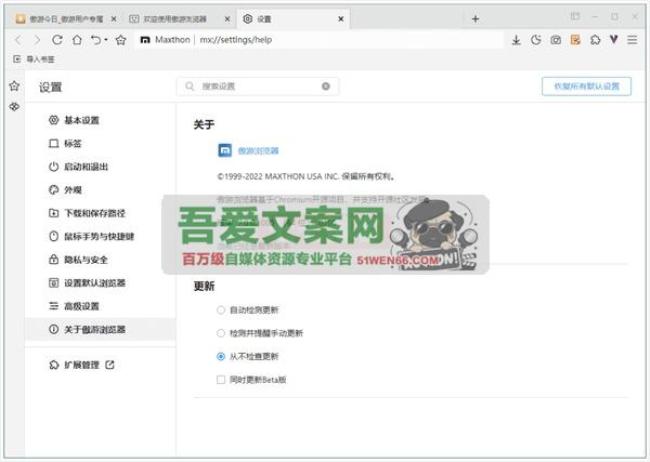
Task: Click 恢复所有默认设置 button
Action: [586, 86]
